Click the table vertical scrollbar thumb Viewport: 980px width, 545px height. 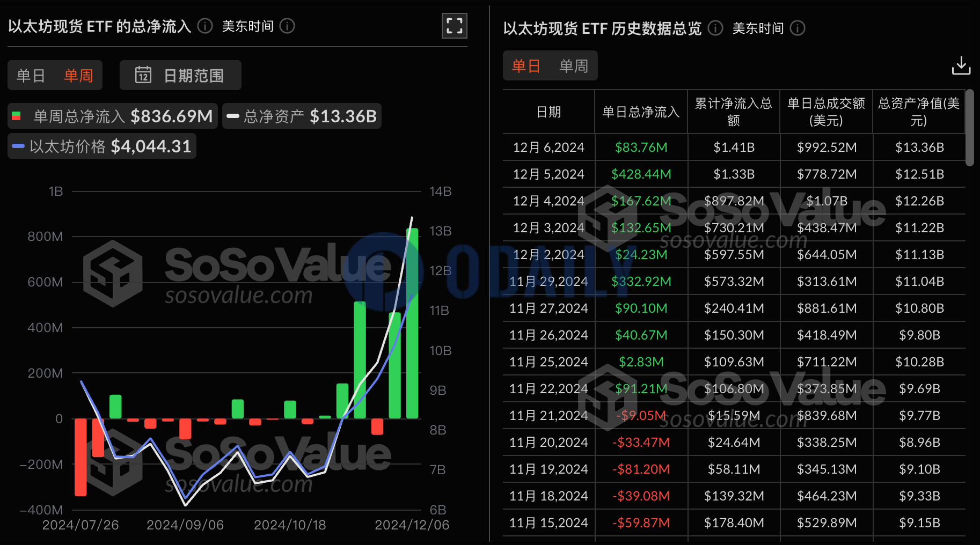click(x=969, y=128)
